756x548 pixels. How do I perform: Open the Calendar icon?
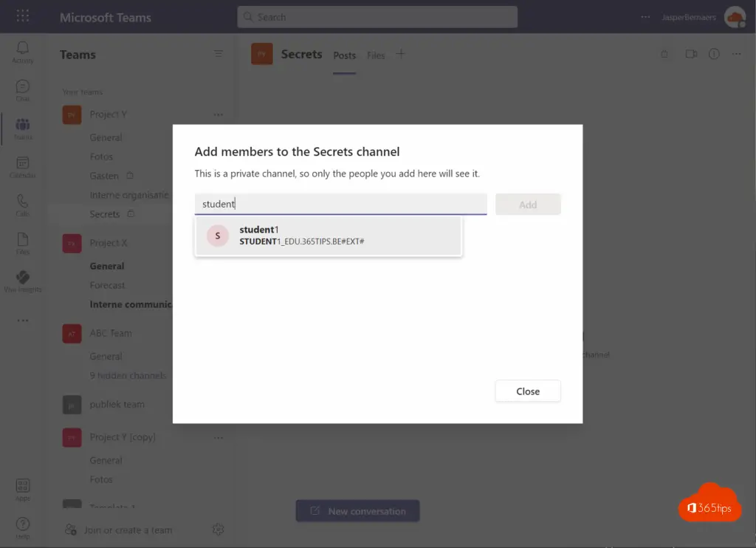tap(23, 167)
